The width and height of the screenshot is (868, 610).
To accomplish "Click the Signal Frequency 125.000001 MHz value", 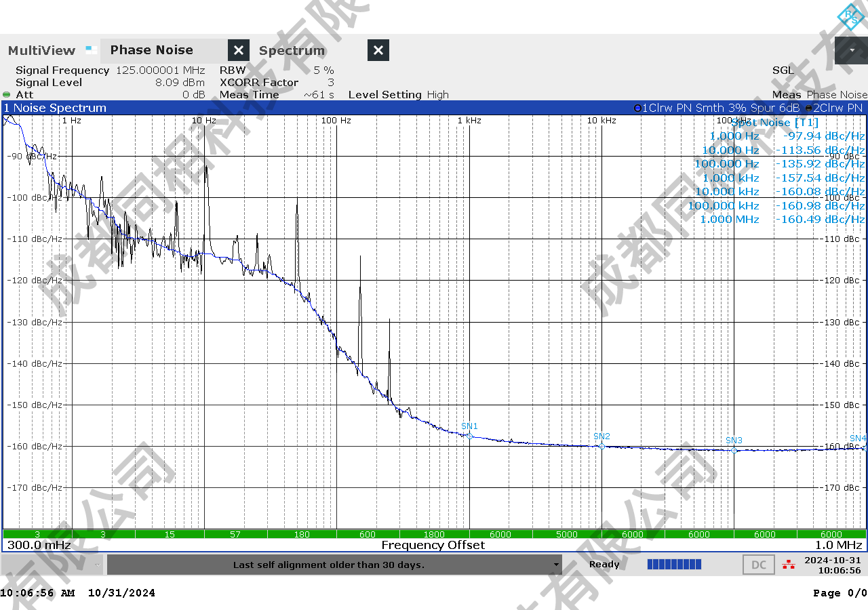I will [x=160, y=70].
